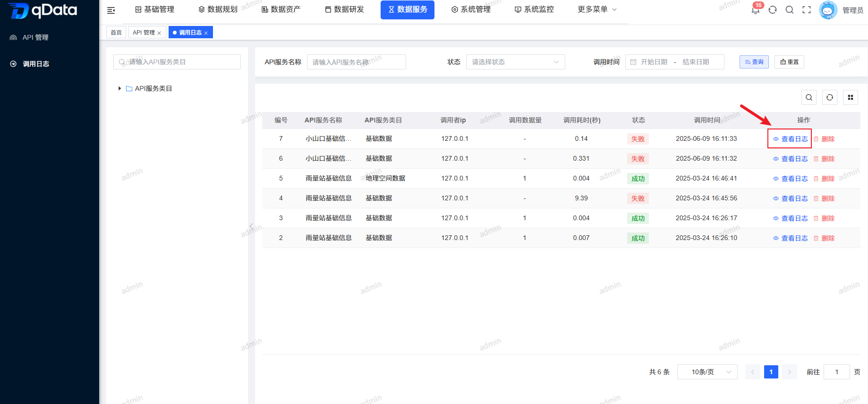Image resolution: width=868 pixels, height=404 pixels.
Task: Select page 1 in pagination
Action: click(771, 372)
